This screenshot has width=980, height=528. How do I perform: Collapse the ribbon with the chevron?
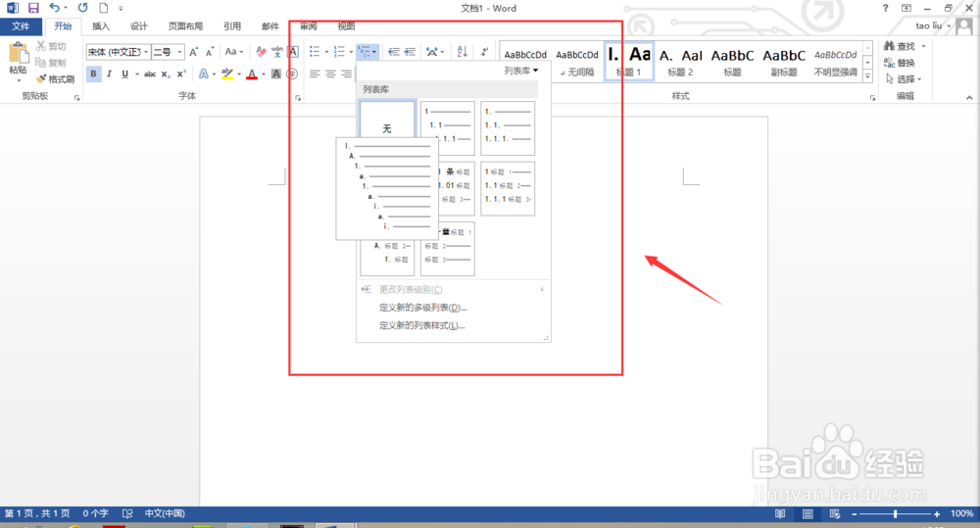pos(969,97)
